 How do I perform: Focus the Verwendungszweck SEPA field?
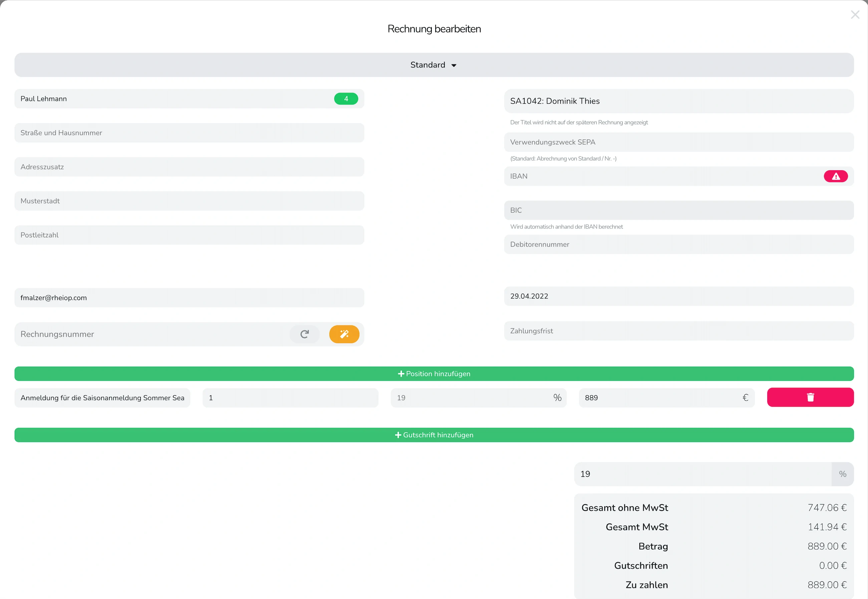pyautogui.click(x=678, y=142)
